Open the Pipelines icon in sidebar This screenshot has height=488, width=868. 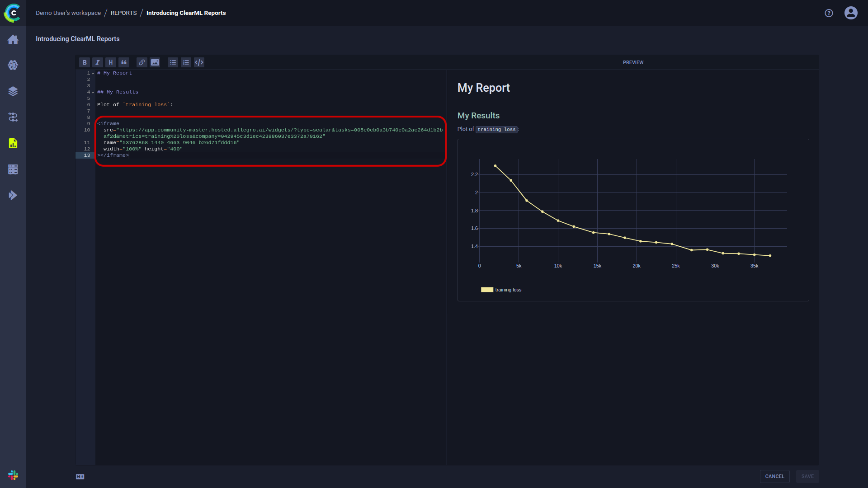pyautogui.click(x=13, y=117)
